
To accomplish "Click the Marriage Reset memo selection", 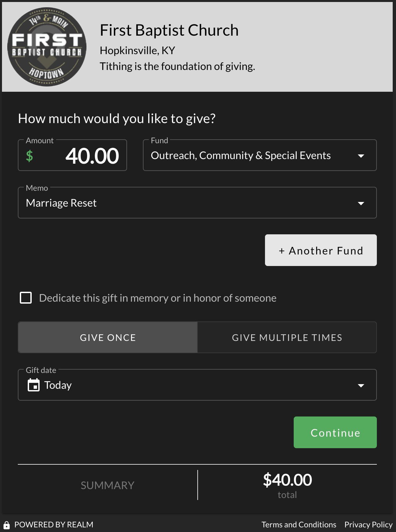I will click(61, 203).
